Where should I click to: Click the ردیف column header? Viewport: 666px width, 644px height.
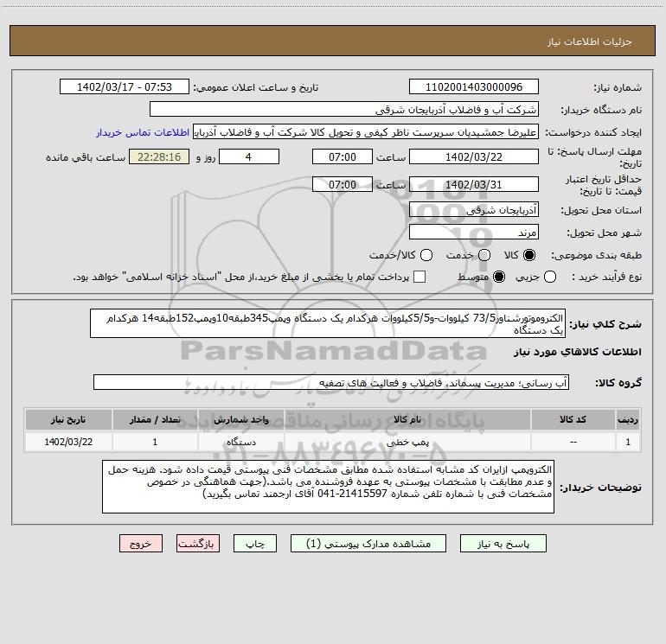click(x=628, y=420)
